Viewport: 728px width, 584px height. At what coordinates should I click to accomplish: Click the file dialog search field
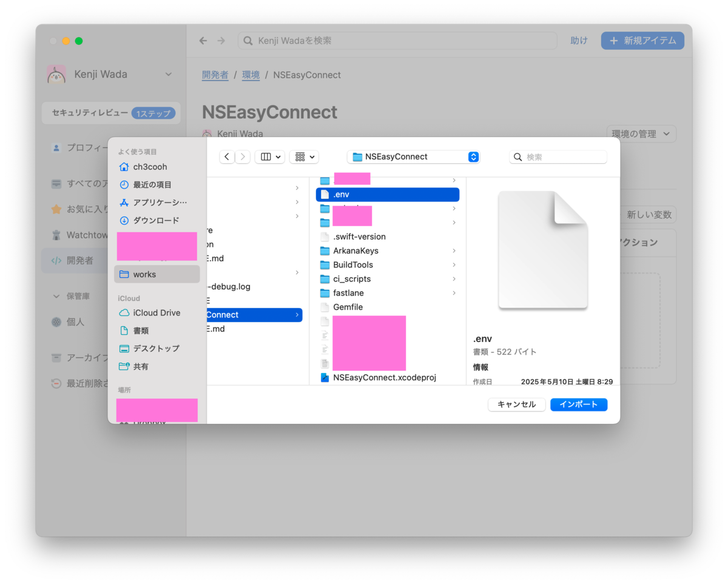(x=558, y=156)
